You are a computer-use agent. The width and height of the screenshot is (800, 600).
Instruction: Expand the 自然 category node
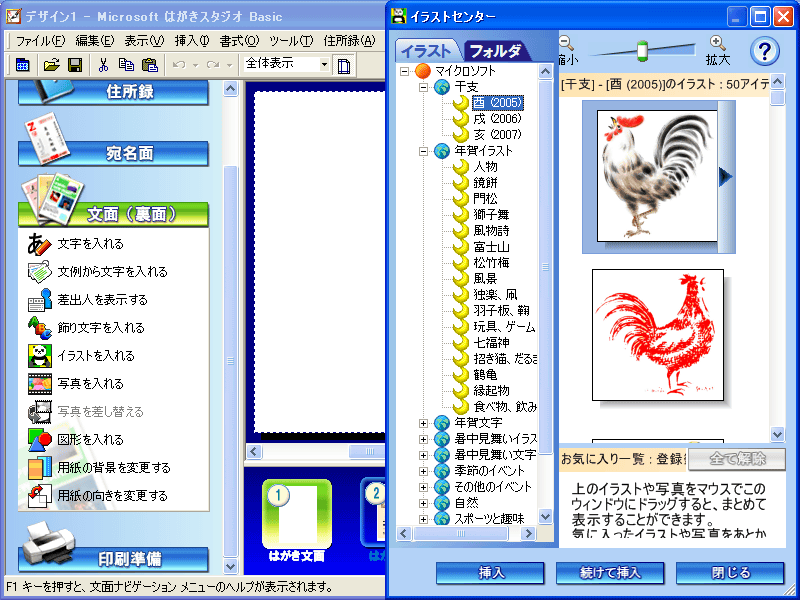[424, 503]
